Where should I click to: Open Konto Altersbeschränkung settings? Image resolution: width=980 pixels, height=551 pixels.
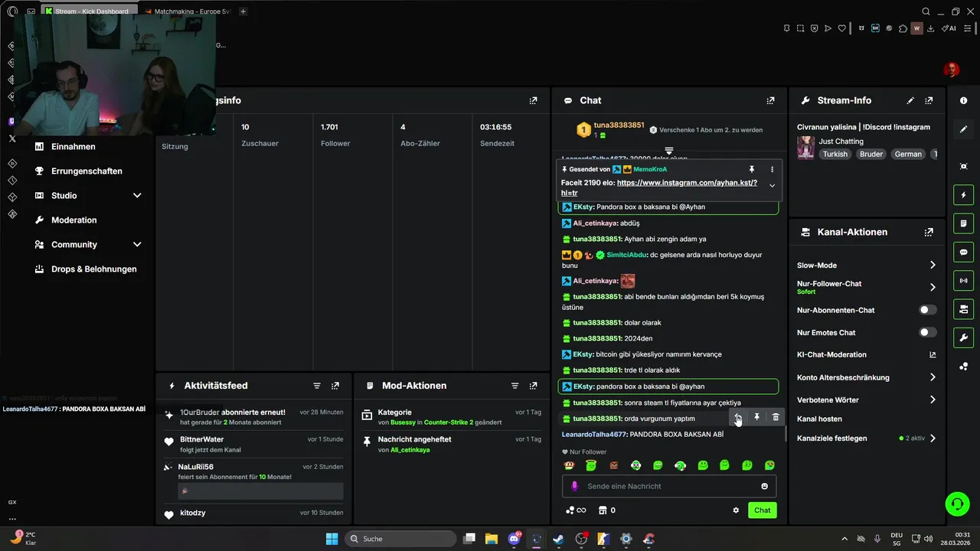[x=867, y=377]
